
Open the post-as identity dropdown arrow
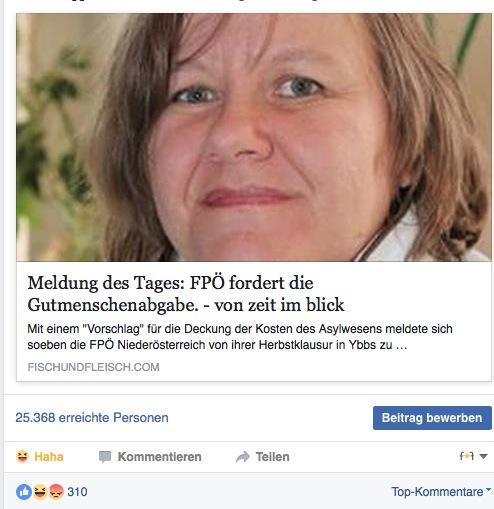(483, 456)
